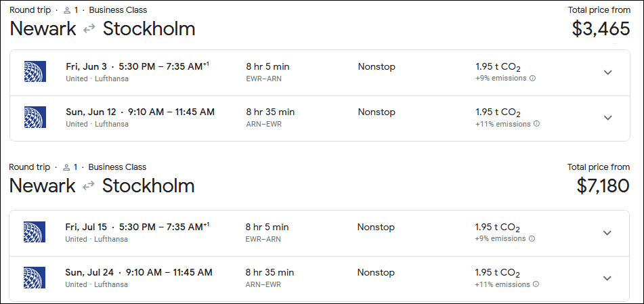Image resolution: width=644 pixels, height=304 pixels.
Task: Click United logo on Sun, Jul 24 flight
Action: click(35, 278)
